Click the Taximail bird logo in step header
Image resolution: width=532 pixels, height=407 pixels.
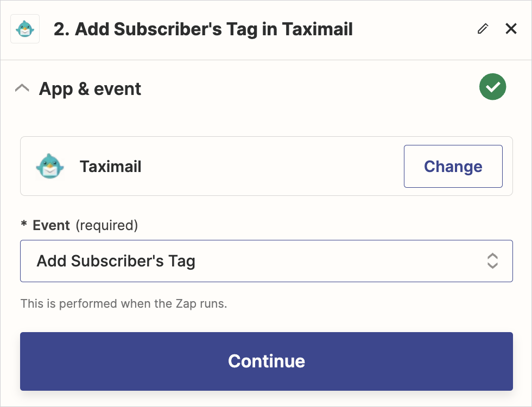tap(25, 29)
